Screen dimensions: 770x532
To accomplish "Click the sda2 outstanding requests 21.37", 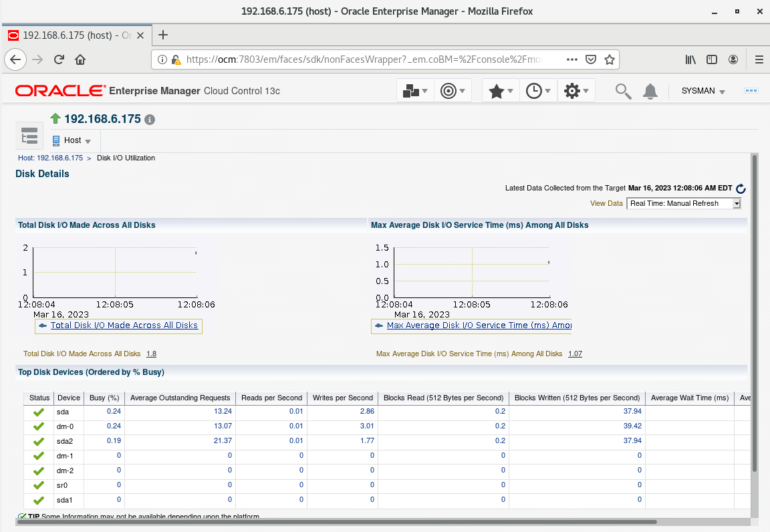I will tap(223, 440).
